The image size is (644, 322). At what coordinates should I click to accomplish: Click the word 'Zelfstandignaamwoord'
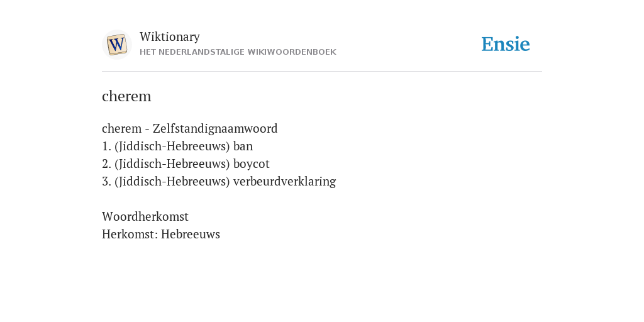(x=215, y=128)
